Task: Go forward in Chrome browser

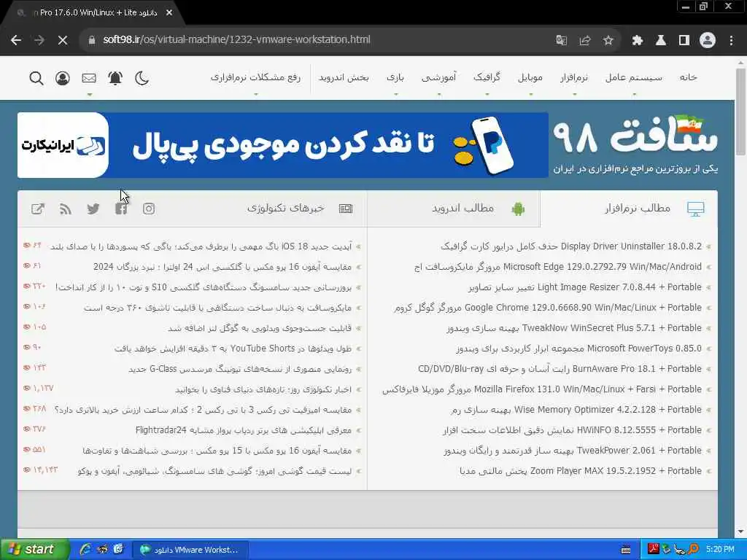Action: 39,40
